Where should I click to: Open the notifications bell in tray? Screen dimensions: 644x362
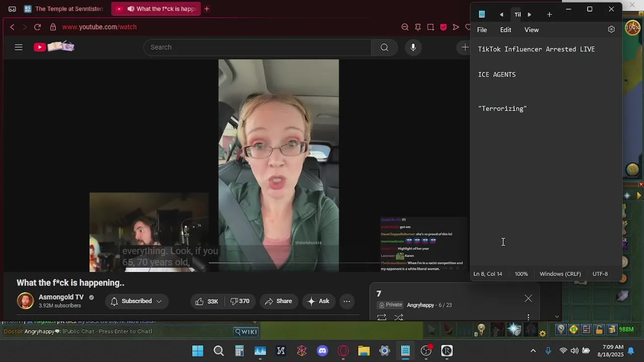631,351
